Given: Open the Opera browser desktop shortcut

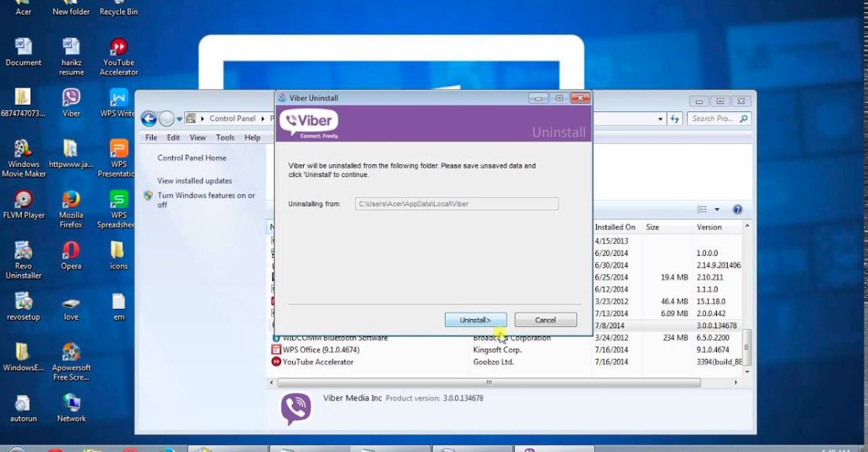Looking at the screenshot, I should click(x=71, y=255).
